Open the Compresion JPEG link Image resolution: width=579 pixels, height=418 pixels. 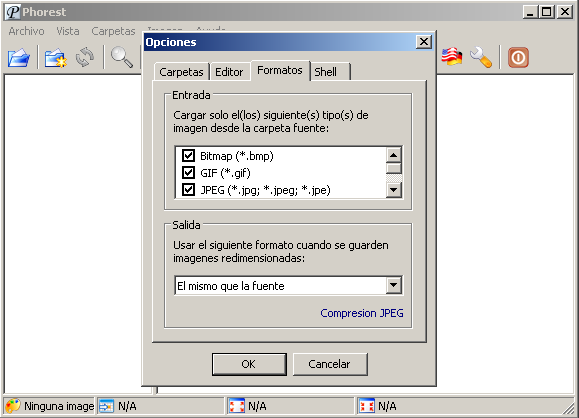(362, 313)
